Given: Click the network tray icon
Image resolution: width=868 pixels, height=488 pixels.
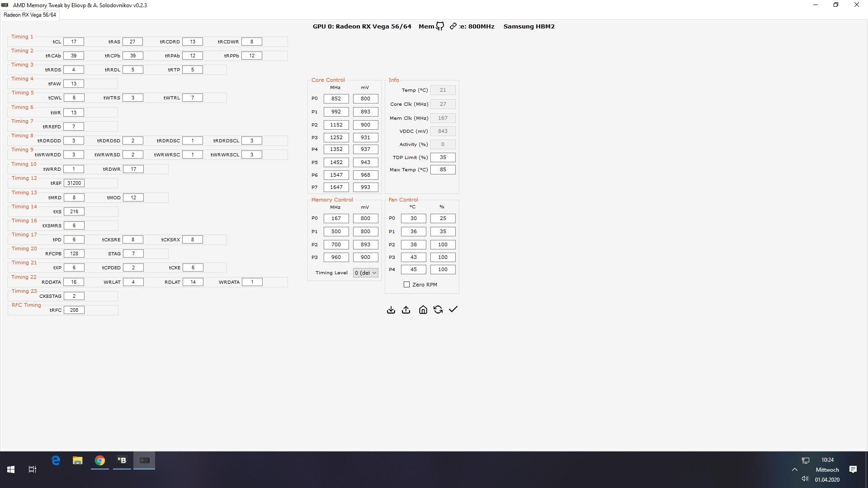Looking at the screenshot, I should (x=806, y=460).
